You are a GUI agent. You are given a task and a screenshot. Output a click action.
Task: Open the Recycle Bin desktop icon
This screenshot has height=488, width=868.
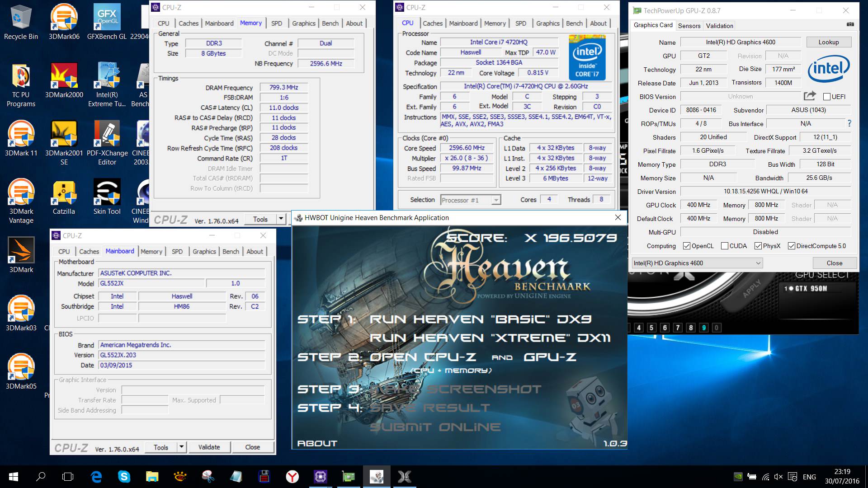pos(21,22)
